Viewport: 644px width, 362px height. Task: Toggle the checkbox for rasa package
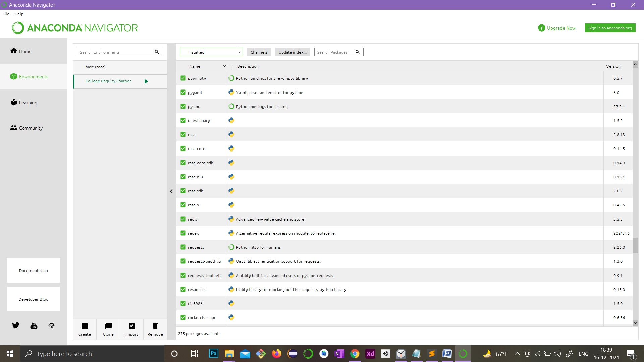point(183,134)
